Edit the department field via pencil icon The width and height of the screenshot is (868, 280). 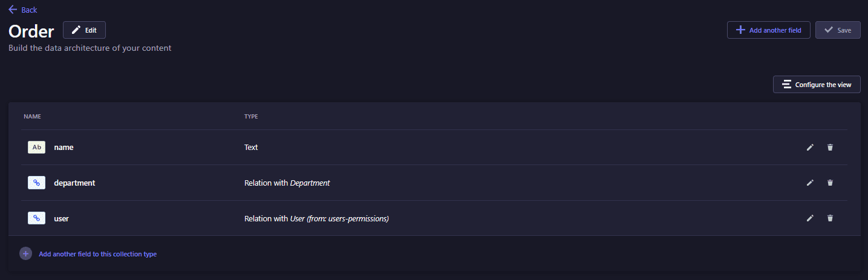(x=810, y=183)
